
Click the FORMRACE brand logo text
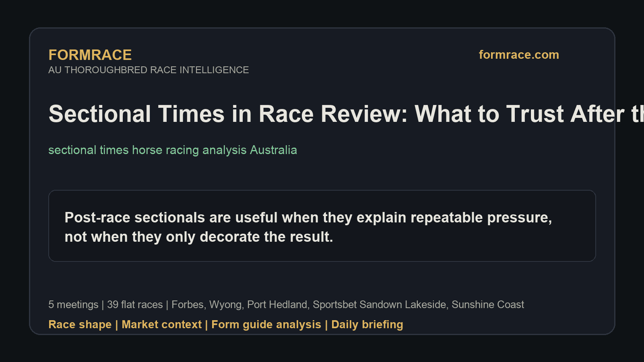90,55
